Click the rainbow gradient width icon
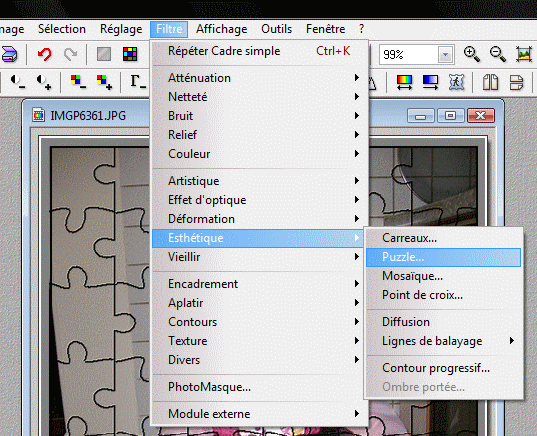537x436 pixels. pyautogui.click(x=404, y=82)
